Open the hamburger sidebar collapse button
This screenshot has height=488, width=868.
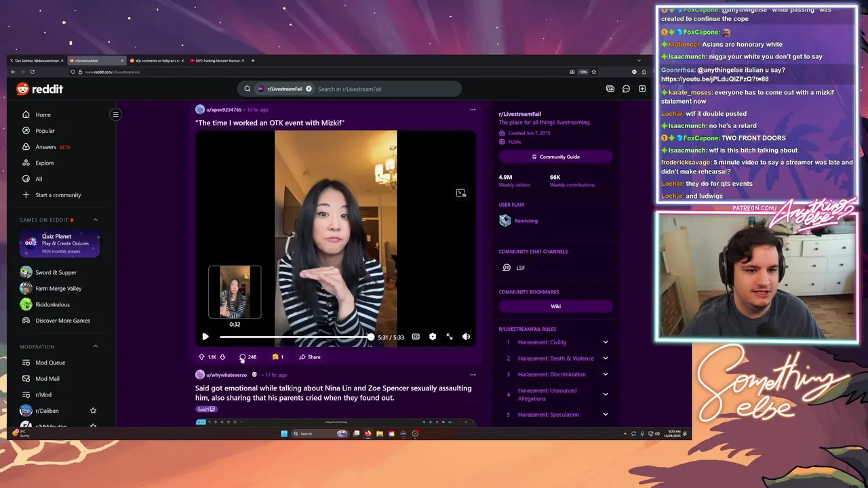click(115, 115)
